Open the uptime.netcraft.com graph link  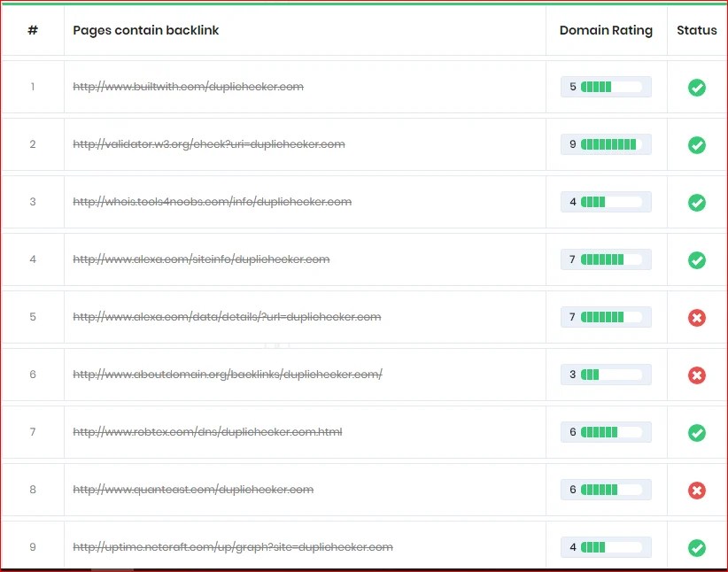(x=233, y=547)
